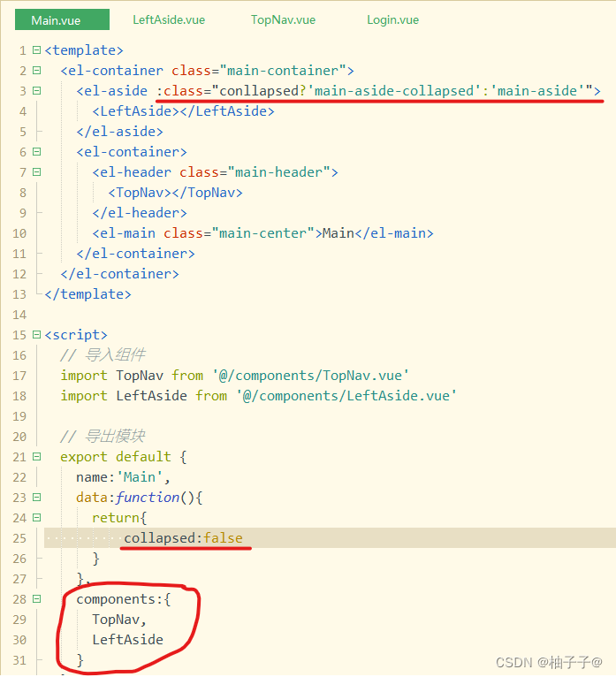This screenshot has height=677, width=616.
Task: Click the '// 导入组件' comment
Action: pos(103,355)
